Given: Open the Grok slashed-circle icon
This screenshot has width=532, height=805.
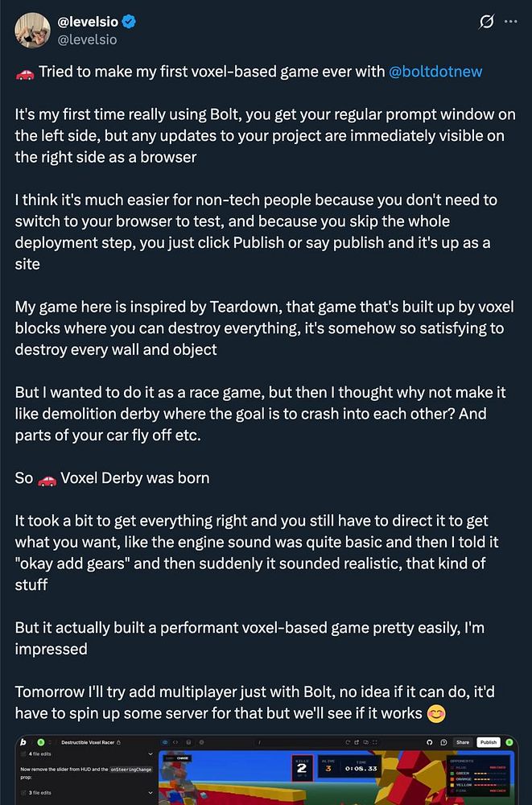Looking at the screenshot, I should coord(486,22).
